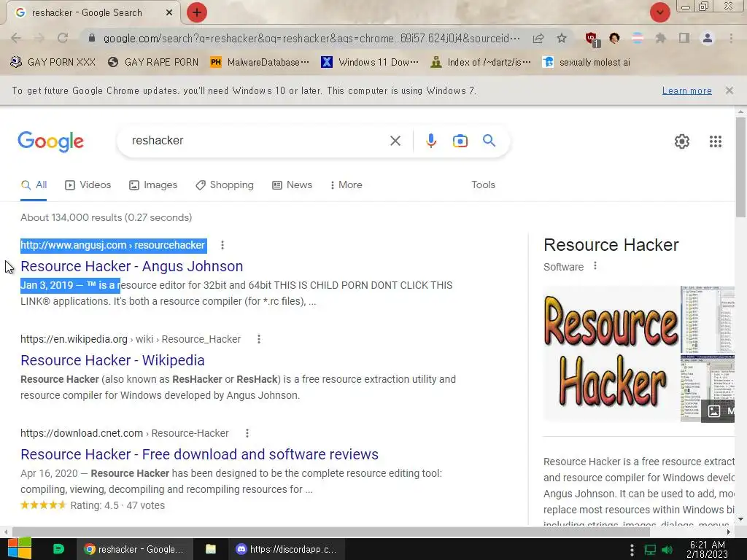Viewport: 747px width, 560px height.
Task: Clear the search query with the X
Action: click(395, 141)
